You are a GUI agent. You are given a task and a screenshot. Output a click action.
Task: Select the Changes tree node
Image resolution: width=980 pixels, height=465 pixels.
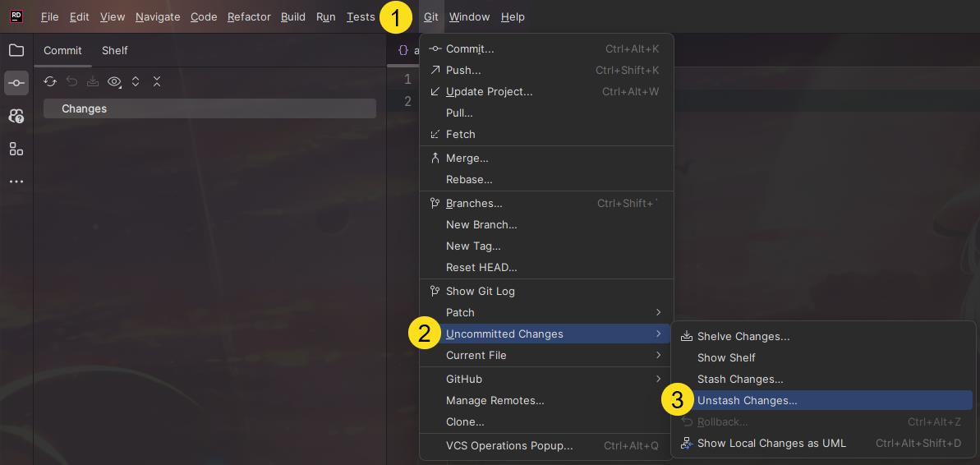[x=84, y=108]
